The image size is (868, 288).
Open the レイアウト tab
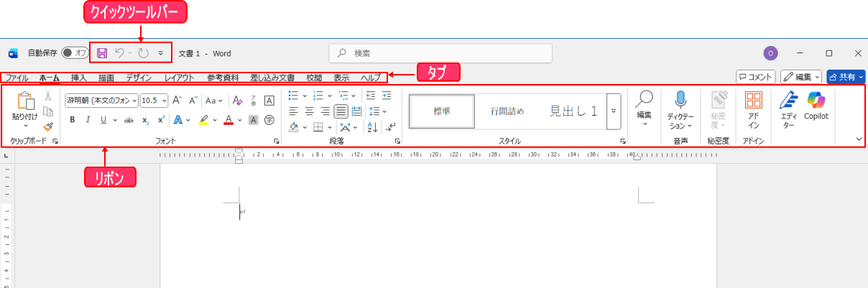pyautogui.click(x=180, y=77)
